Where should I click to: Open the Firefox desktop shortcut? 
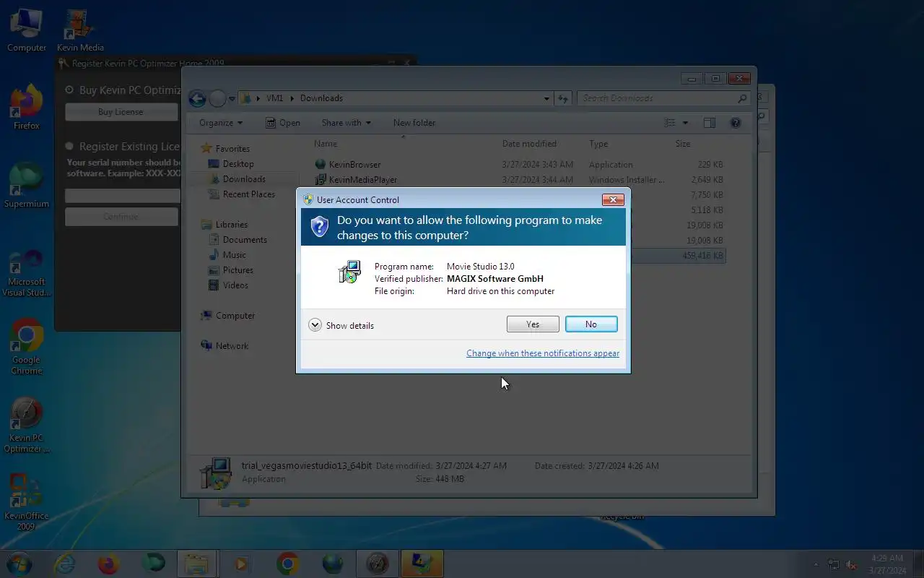[27, 107]
